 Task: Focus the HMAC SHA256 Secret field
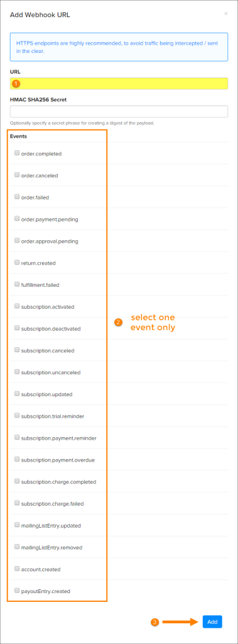click(x=119, y=111)
